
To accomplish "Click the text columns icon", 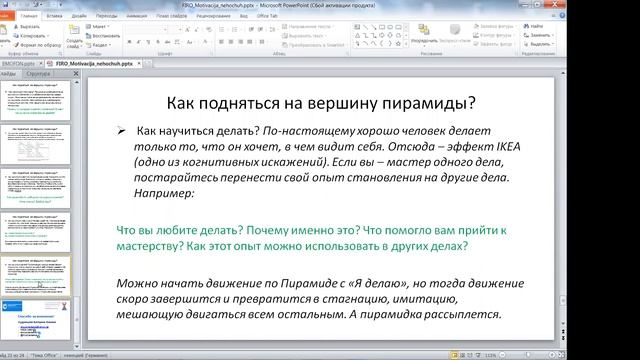I will (262, 42).
